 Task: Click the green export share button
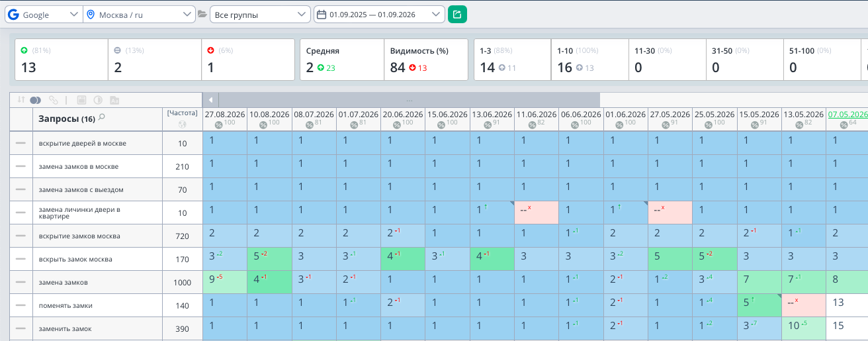457,14
